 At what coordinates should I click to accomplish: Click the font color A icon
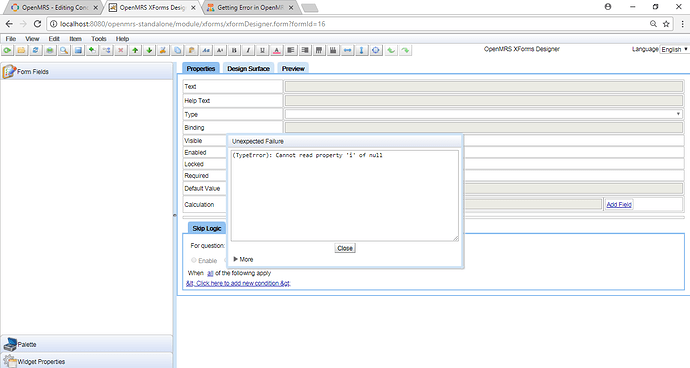(276, 51)
